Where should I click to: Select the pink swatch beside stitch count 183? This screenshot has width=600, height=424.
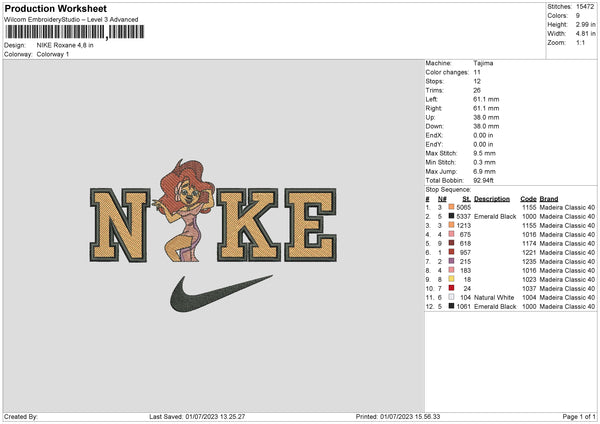[x=451, y=270]
